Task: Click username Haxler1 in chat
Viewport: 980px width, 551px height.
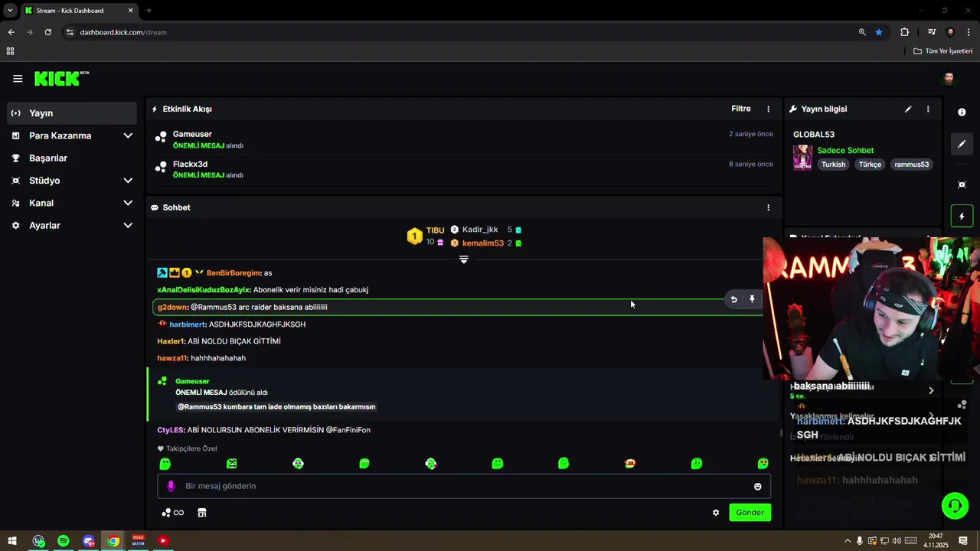Action: [x=171, y=341]
